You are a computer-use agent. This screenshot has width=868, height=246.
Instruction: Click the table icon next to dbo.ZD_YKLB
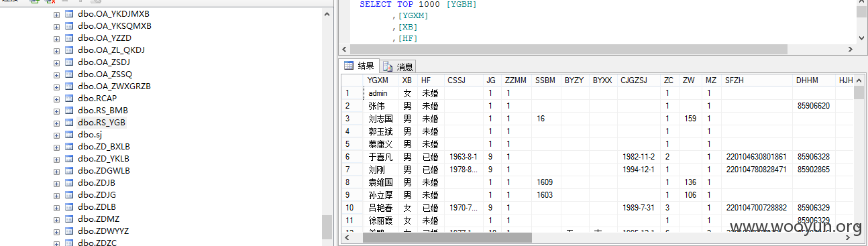click(x=69, y=159)
